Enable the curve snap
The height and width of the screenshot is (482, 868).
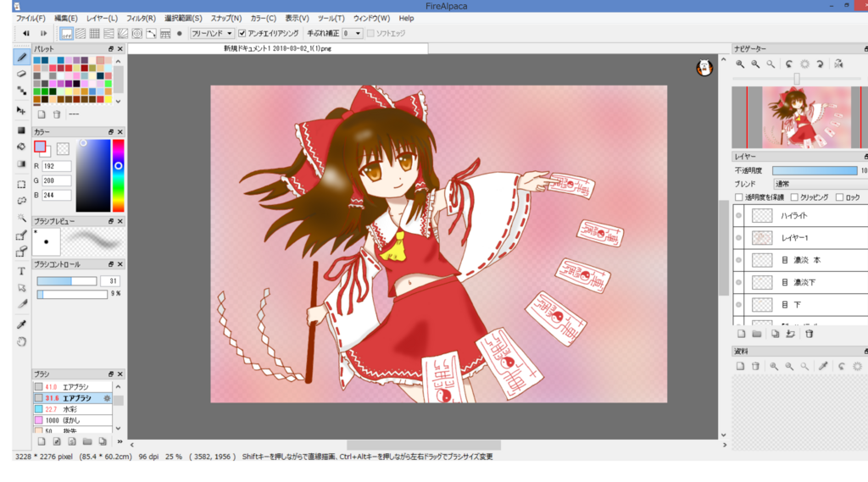tap(151, 34)
